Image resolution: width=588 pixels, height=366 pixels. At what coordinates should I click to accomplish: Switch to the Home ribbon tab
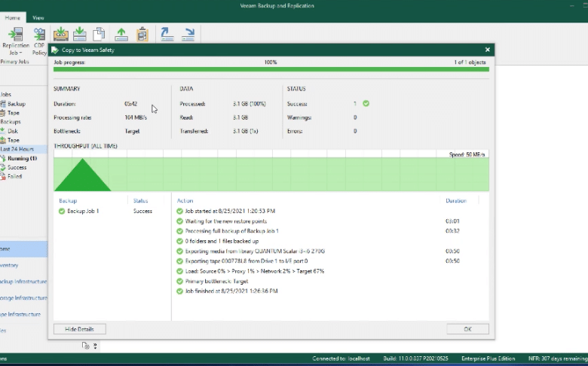(x=12, y=17)
